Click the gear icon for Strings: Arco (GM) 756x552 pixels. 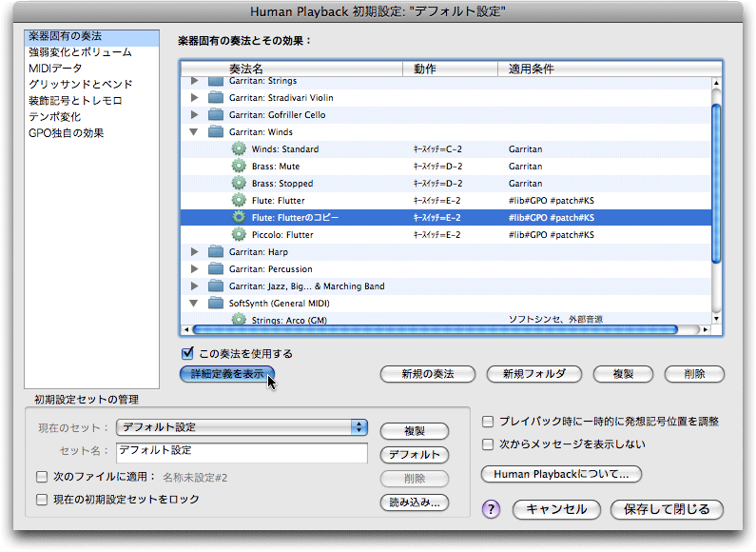(239, 319)
